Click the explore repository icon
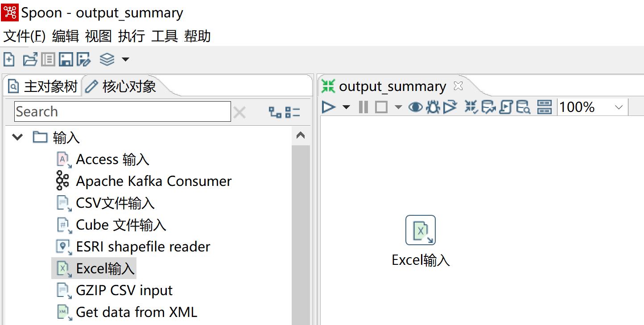 point(48,59)
